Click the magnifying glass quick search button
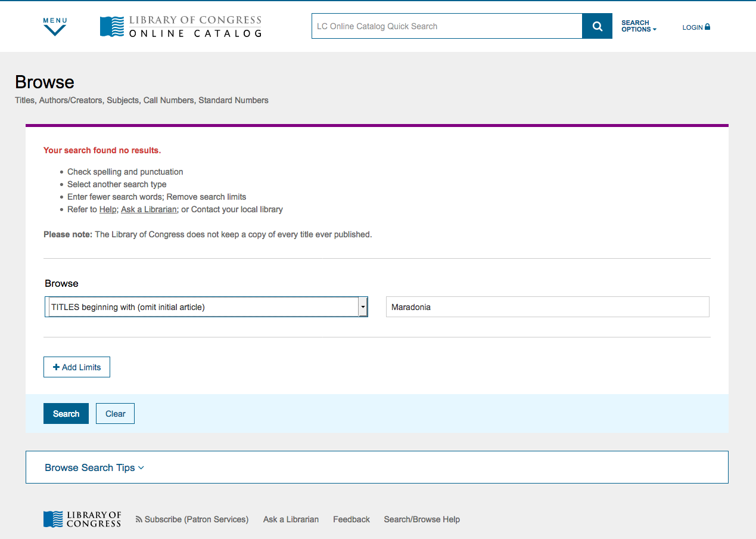This screenshot has width=756, height=539. 597,26
